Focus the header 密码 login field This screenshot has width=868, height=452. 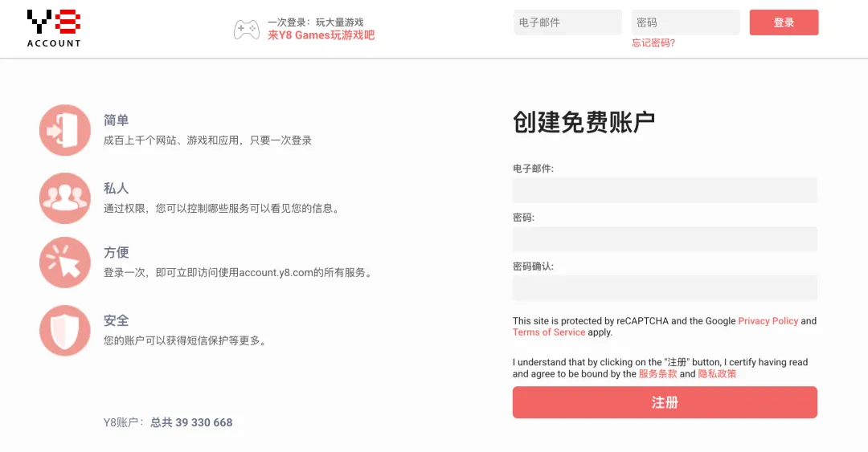(x=686, y=22)
